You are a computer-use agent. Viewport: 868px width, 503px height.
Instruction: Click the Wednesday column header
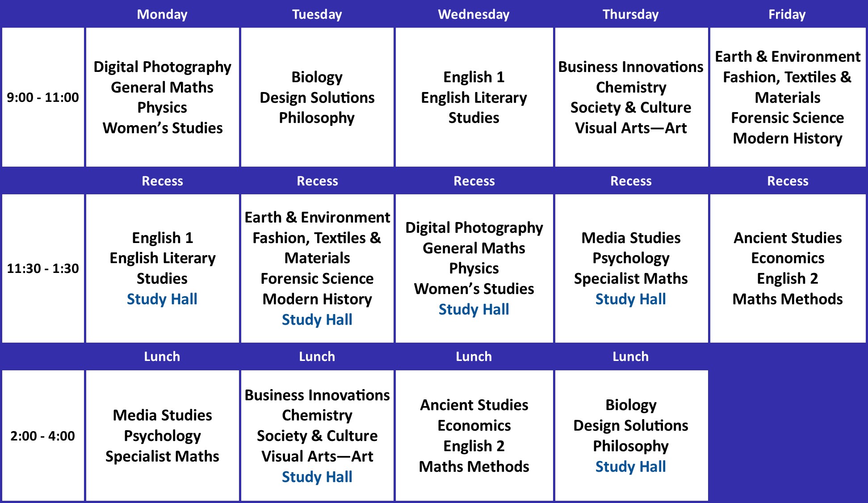click(474, 14)
